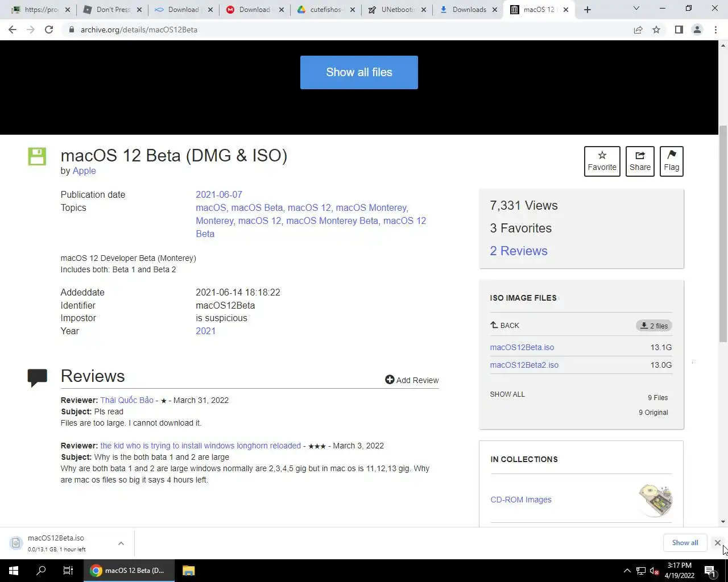This screenshot has width=728, height=582.
Task: Open the CD-ROM Images collection thumbnail
Action: pos(655,500)
